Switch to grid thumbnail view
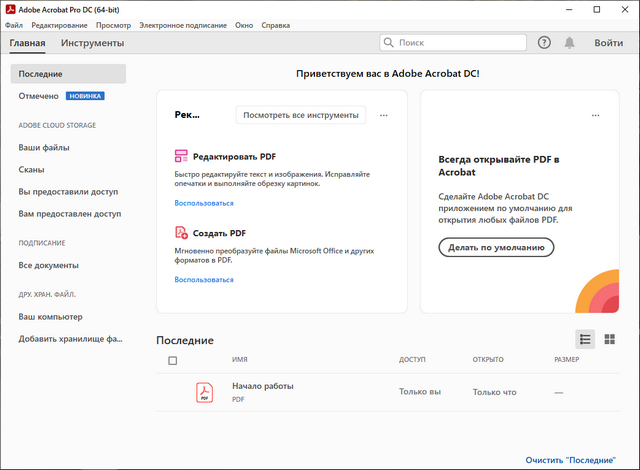This screenshot has height=470, width=640. [609, 340]
